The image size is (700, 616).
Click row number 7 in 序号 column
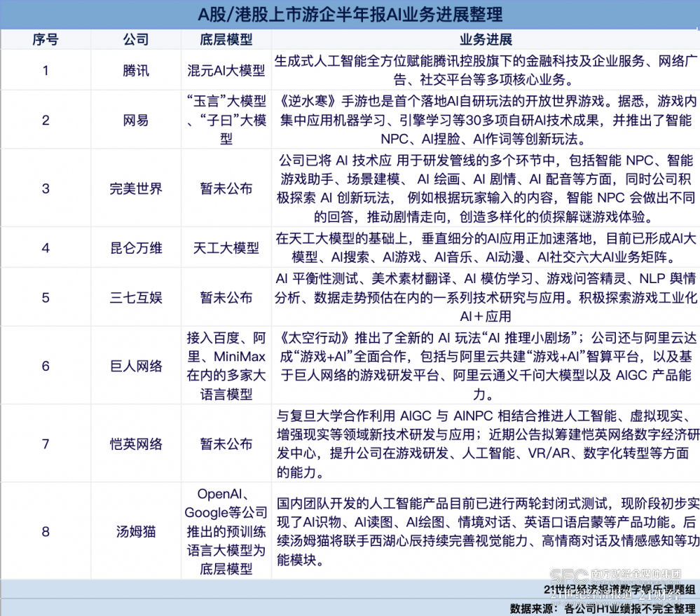point(46,444)
